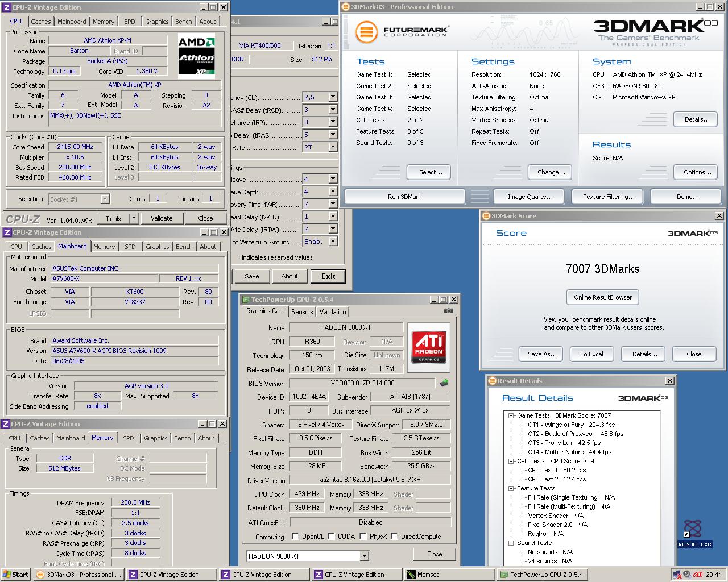Viewport: 728px width, 582px height.
Task: Click the Change... settings button
Action: 551,172
